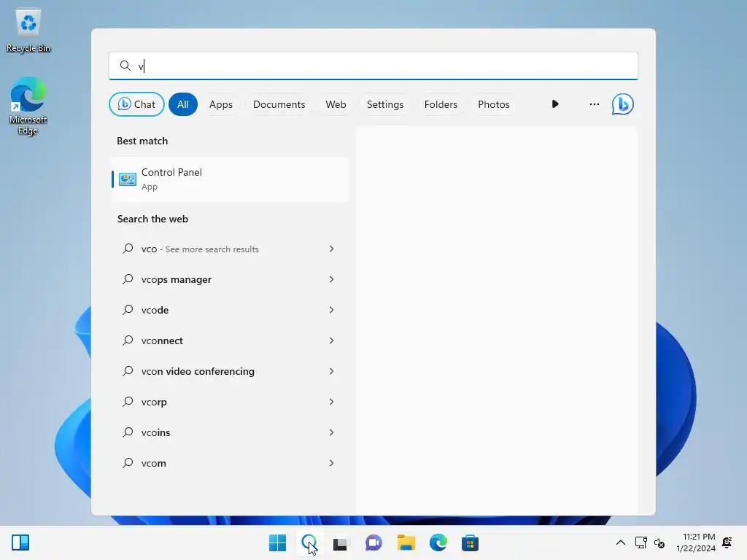Click inside the search text field
This screenshot has width=747, height=560.
(x=373, y=66)
